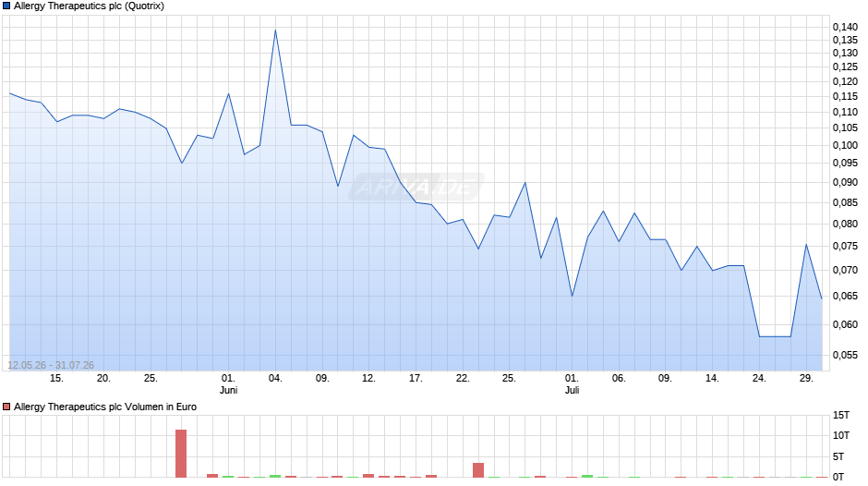Click the blue legend square for Allergy Therapeutics

(6, 6)
